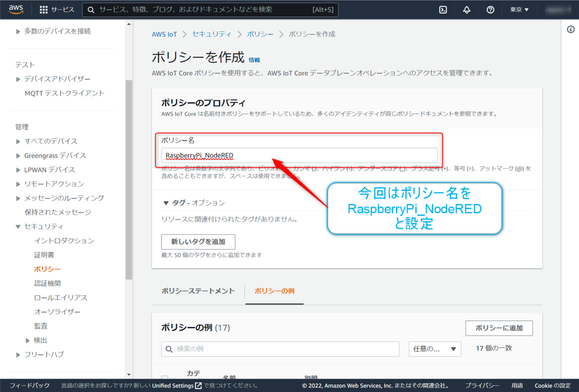
Task: Open Cookie の設定 footer link
Action: point(552,386)
